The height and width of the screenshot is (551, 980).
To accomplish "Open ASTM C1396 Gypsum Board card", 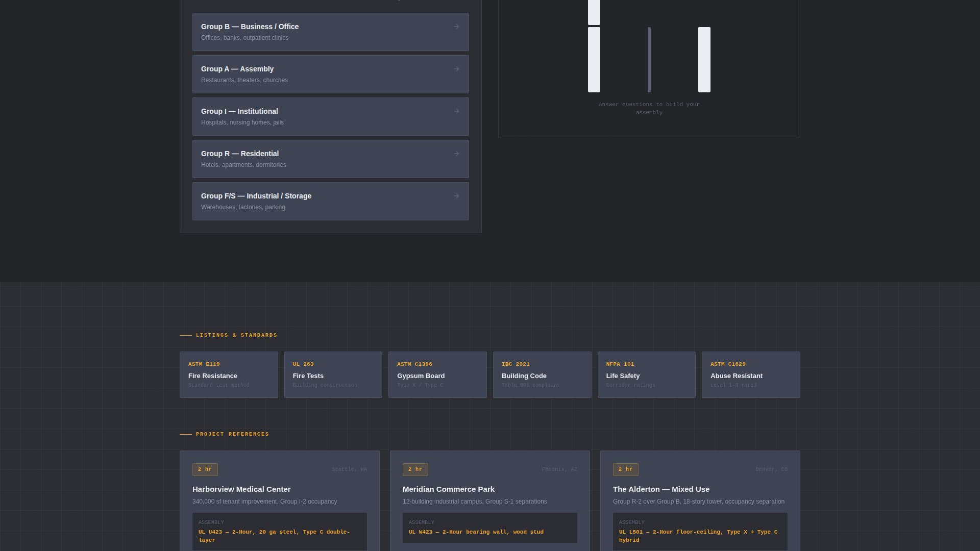I will coord(437,374).
